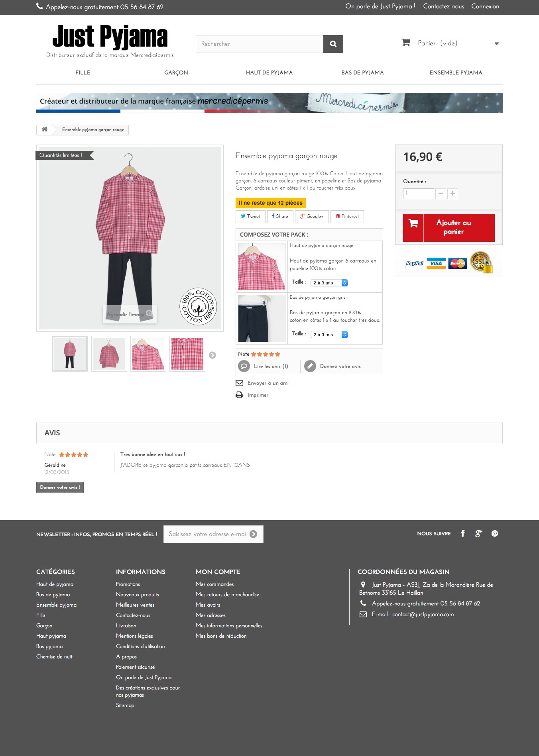Viewport: 539px width, 756px height.
Task: Click Ajouter au panier button
Action: (x=449, y=227)
